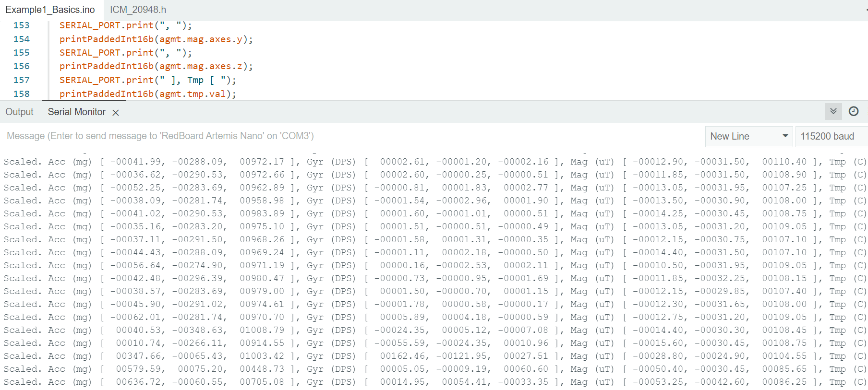Click Acc value 00983.89 in output
Viewport: 868px width, 390px height.
pyautogui.click(x=262, y=214)
